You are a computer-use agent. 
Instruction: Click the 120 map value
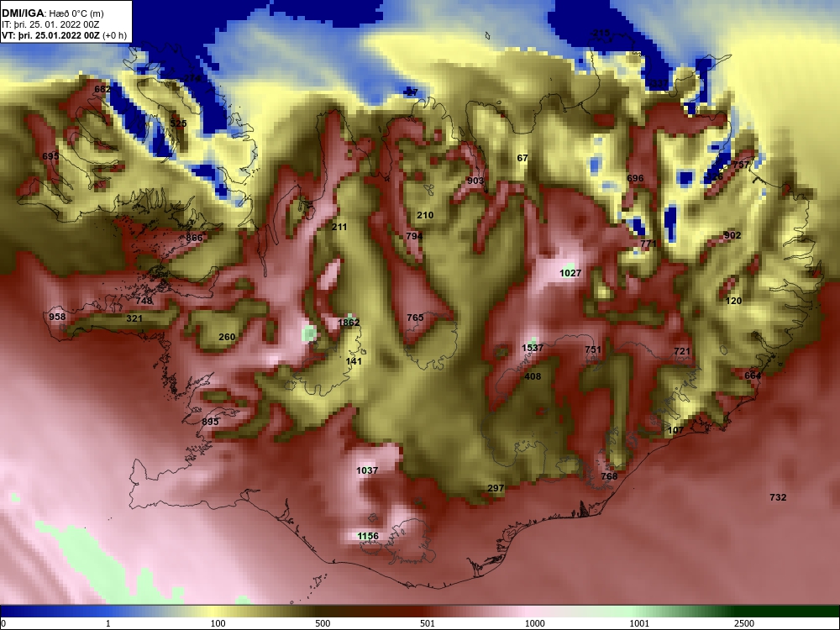(733, 301)
